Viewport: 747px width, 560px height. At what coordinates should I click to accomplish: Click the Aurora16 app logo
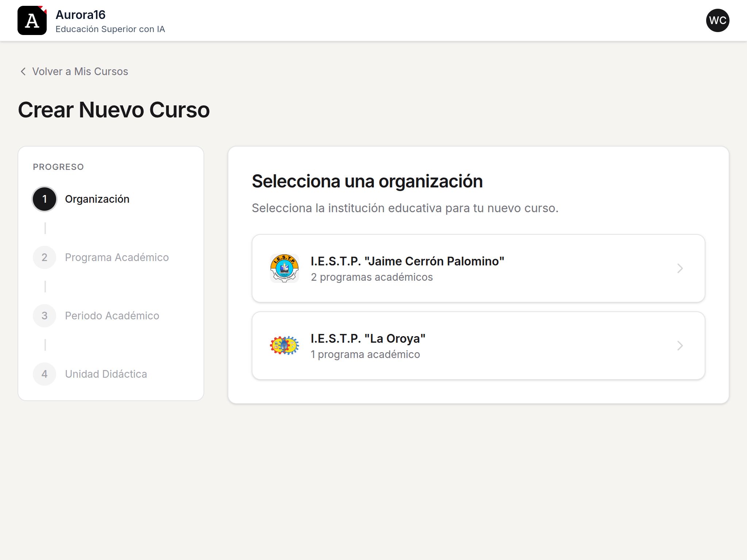[x=32, y=20]
